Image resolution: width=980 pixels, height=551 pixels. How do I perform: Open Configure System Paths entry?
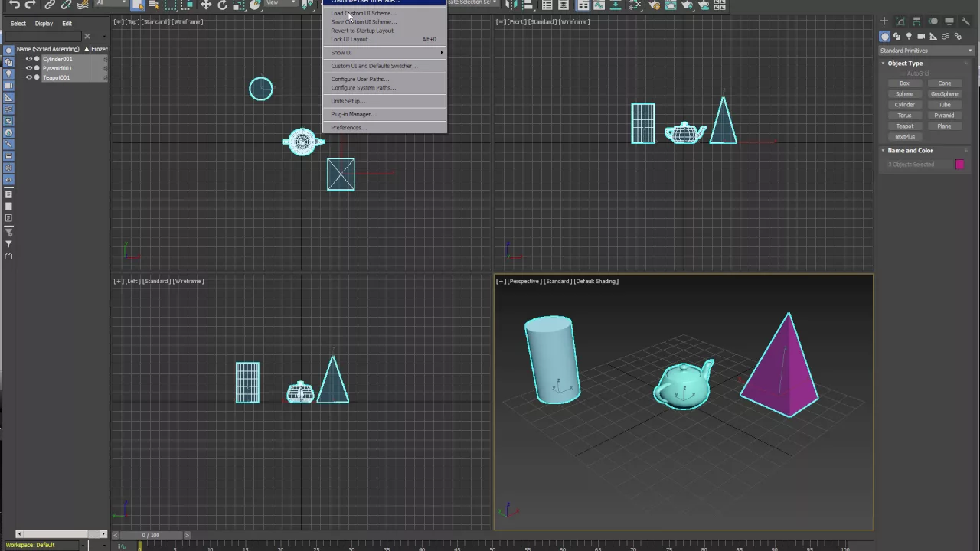[363, 87]
